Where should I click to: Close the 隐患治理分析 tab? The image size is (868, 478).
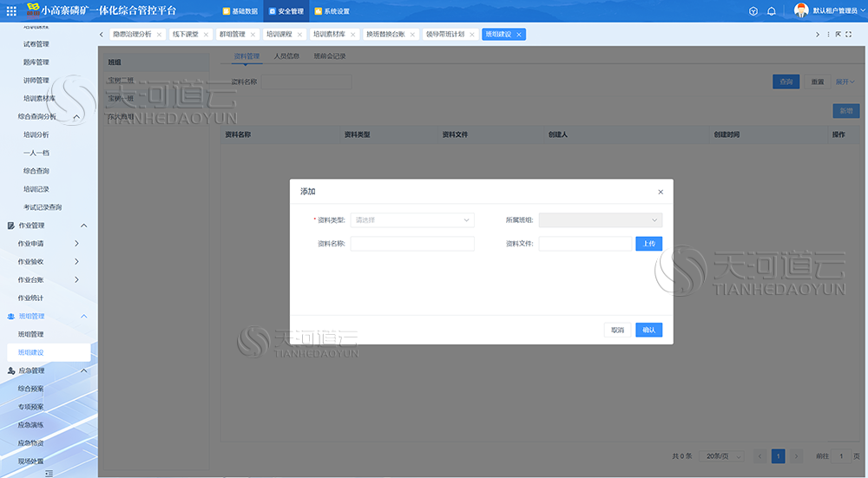[x=159, y=35]
